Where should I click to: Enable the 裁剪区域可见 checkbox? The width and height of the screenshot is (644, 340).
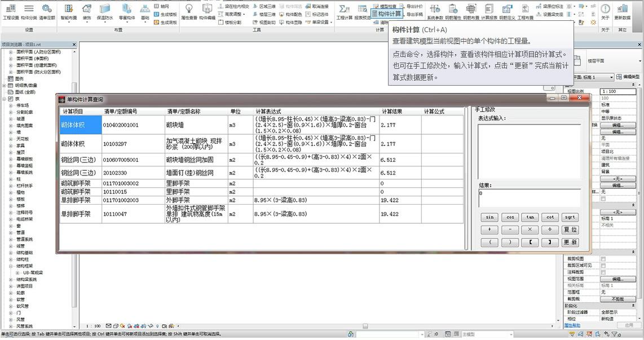tap(603, 266)
